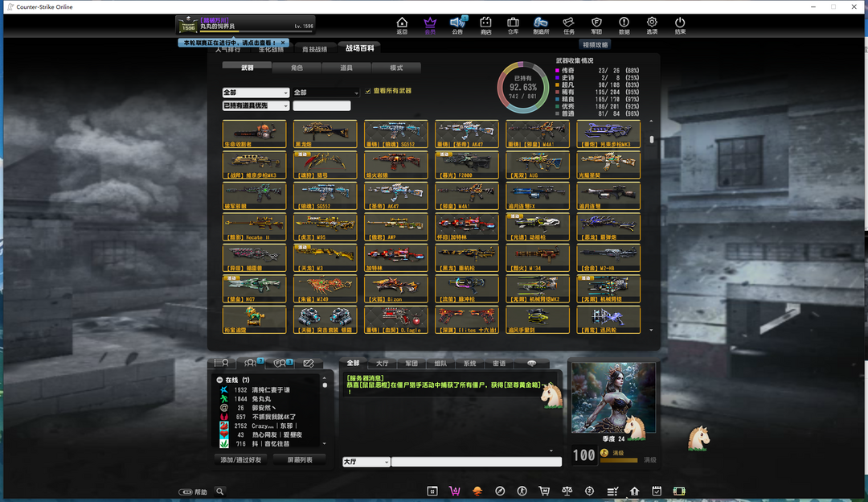This screenshot has height=502, width=868.
Task: Click the film strip icon in the bottom bar
Action: (x=679, y=491)
